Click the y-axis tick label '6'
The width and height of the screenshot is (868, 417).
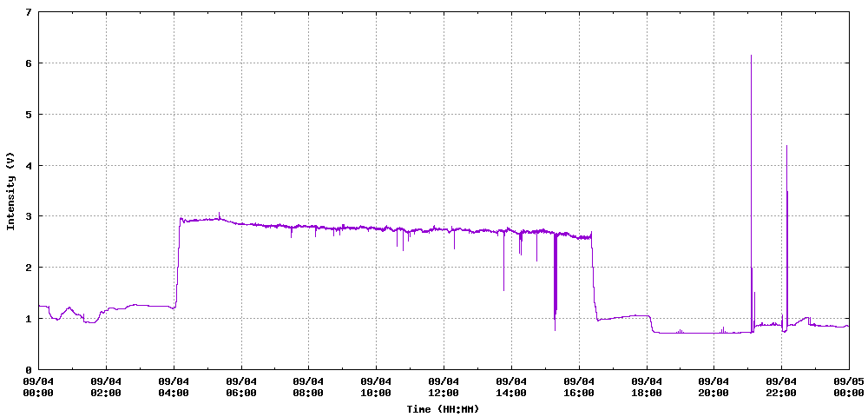click(29, 63)
